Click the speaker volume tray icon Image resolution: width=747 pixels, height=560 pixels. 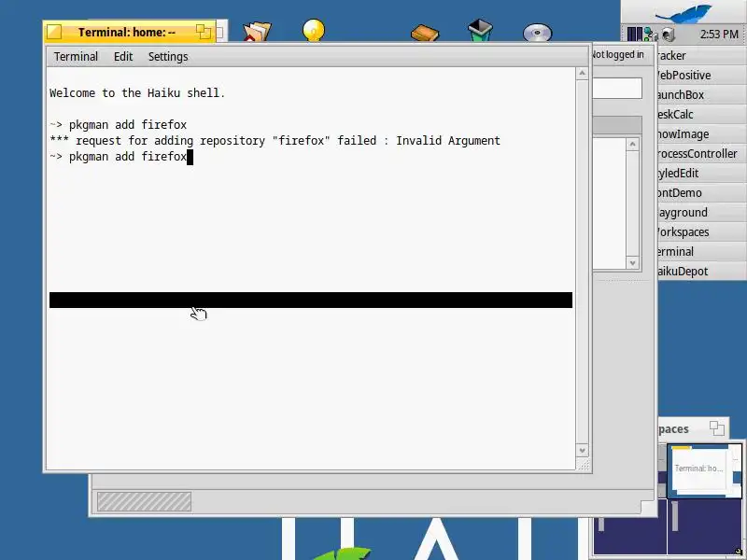(668, 35)
